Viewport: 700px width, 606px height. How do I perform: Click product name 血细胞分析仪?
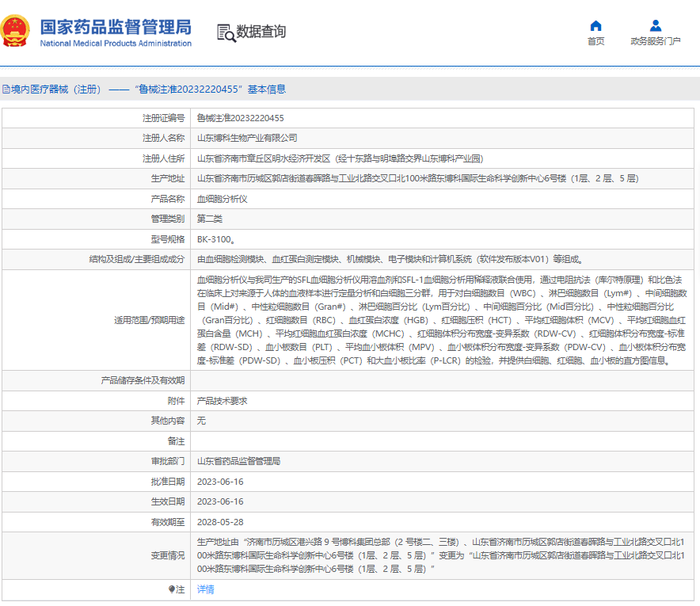pos(222,199)
